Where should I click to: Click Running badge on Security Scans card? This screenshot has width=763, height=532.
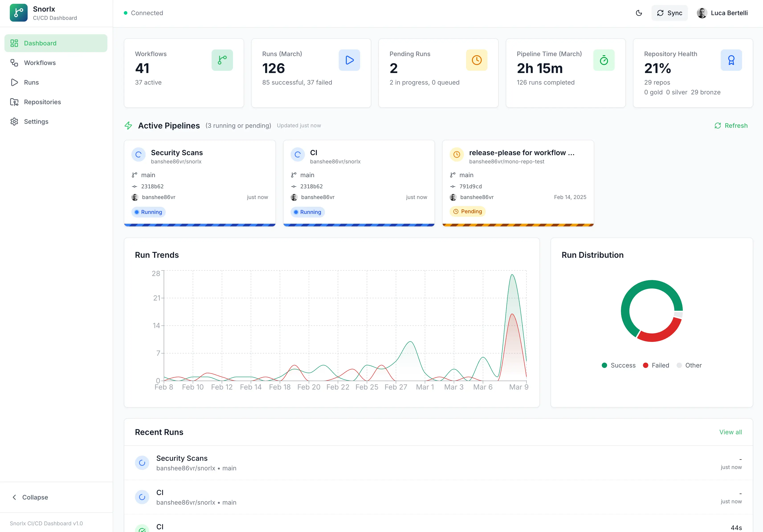149,212
